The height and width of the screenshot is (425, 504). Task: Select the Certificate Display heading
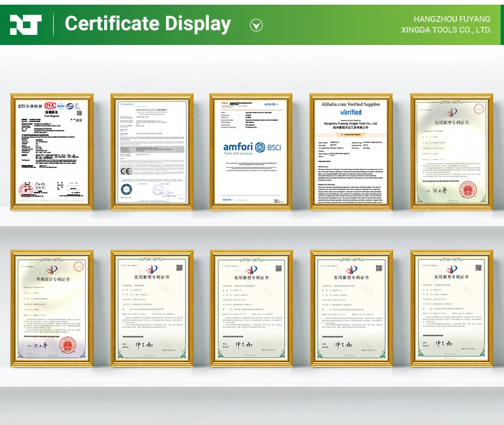click(148, 25)
